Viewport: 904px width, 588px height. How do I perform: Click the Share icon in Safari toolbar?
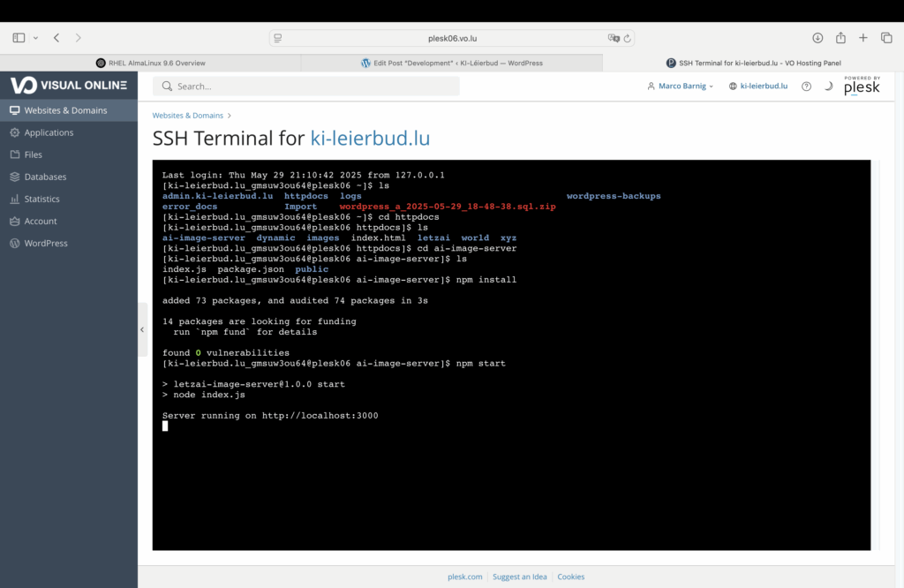point(840,38)
